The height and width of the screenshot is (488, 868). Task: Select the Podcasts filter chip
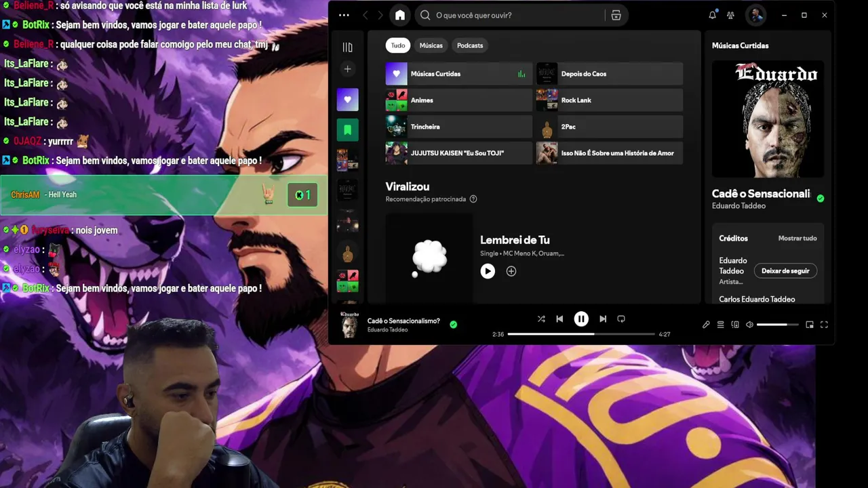click(470, 45)
